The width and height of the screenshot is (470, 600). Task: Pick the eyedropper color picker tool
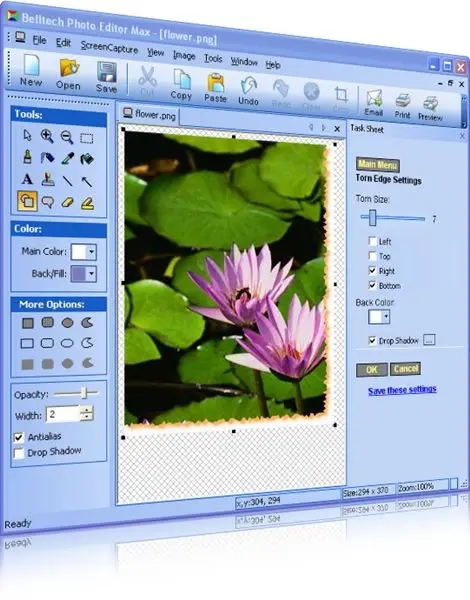67,158
